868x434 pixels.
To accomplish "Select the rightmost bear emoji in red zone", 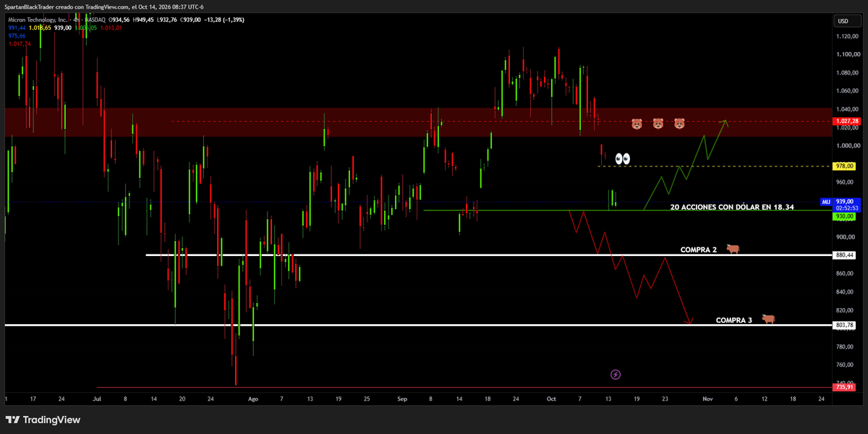I will 680,124.
